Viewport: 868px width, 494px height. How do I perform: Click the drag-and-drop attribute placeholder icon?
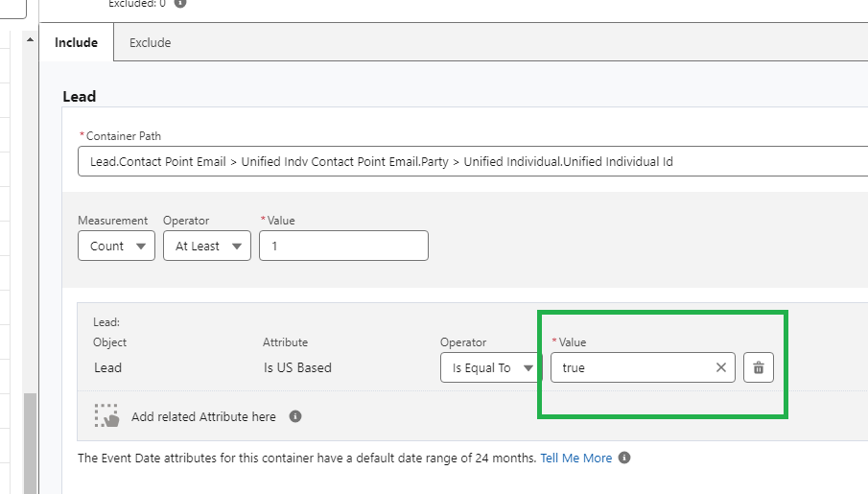click(106, 415)
